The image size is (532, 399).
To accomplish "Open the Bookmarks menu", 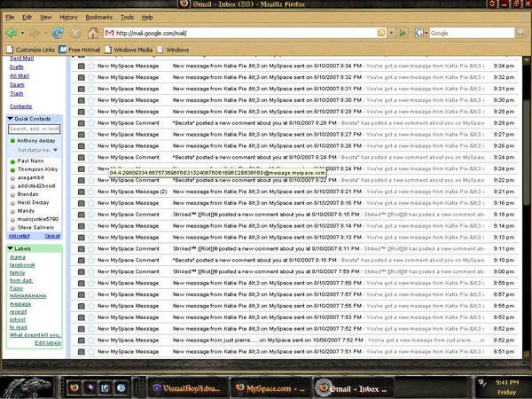I will (98, 18).
